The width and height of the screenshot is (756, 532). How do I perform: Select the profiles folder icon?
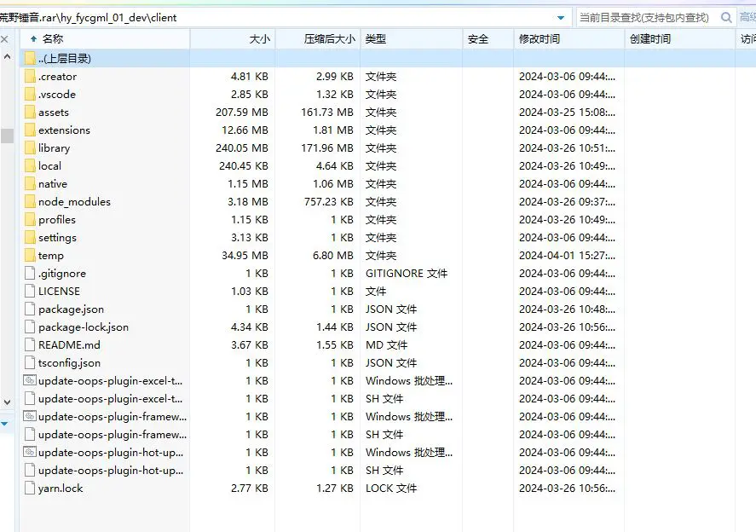30,219
